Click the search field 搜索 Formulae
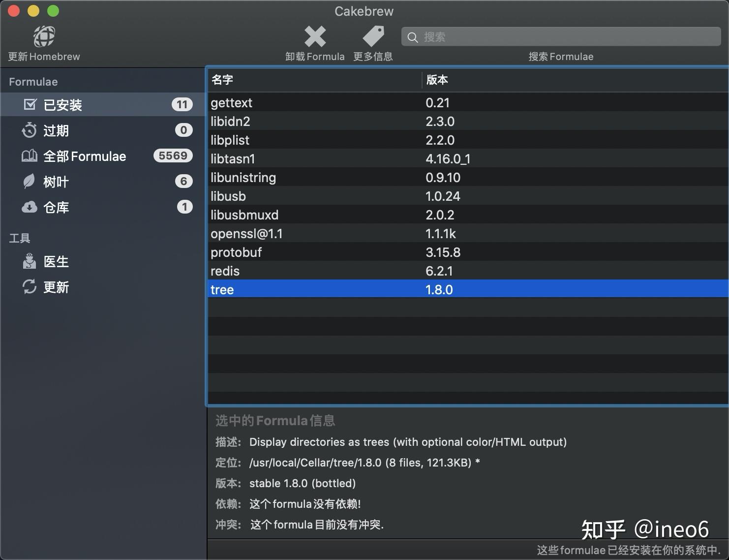This screenshot has height=560, width=729. point(561,36)
